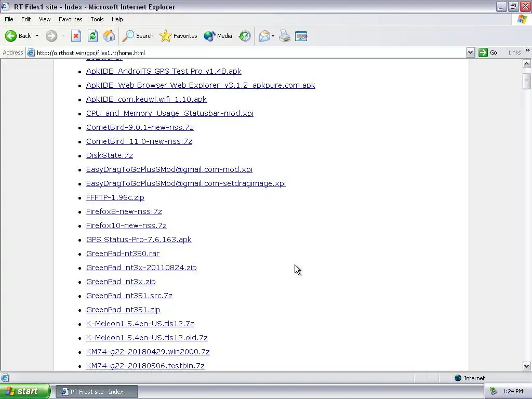Click the green Back arrow icon

pyautogui.click(x=10, y=36)
